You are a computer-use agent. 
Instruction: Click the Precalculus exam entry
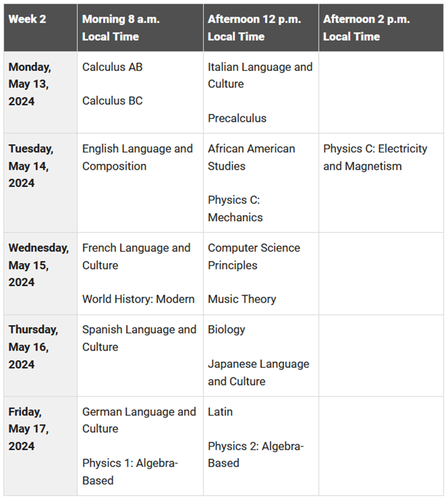237,118
